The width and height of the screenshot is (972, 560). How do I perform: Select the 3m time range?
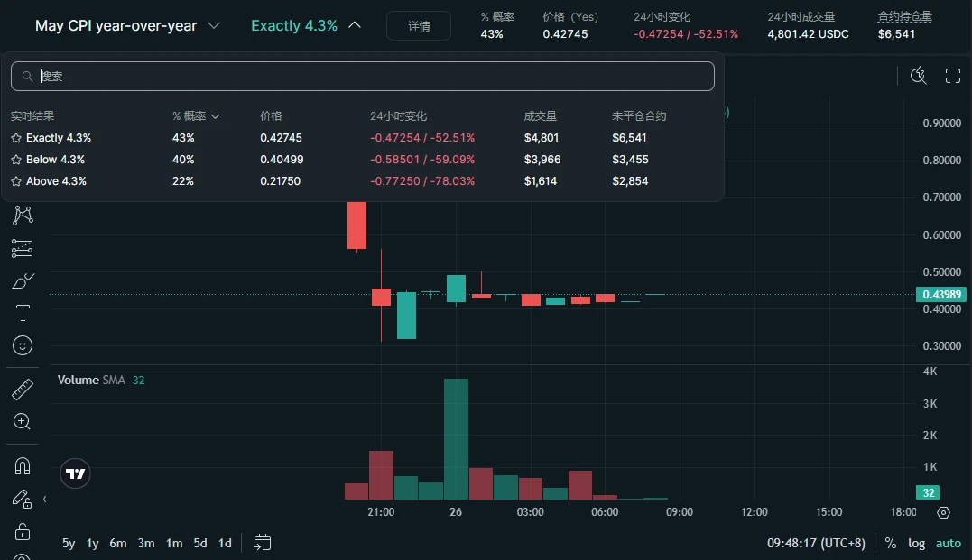tap(145, 543)
